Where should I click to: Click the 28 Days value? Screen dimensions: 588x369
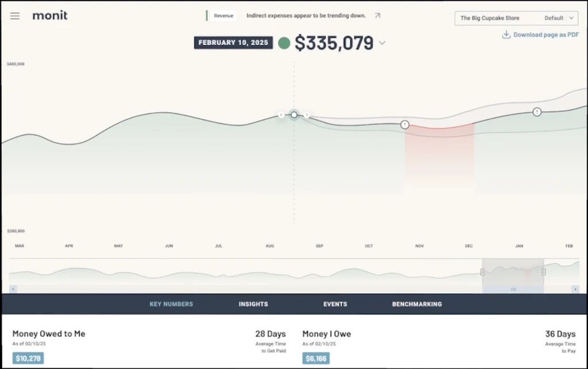270,334
